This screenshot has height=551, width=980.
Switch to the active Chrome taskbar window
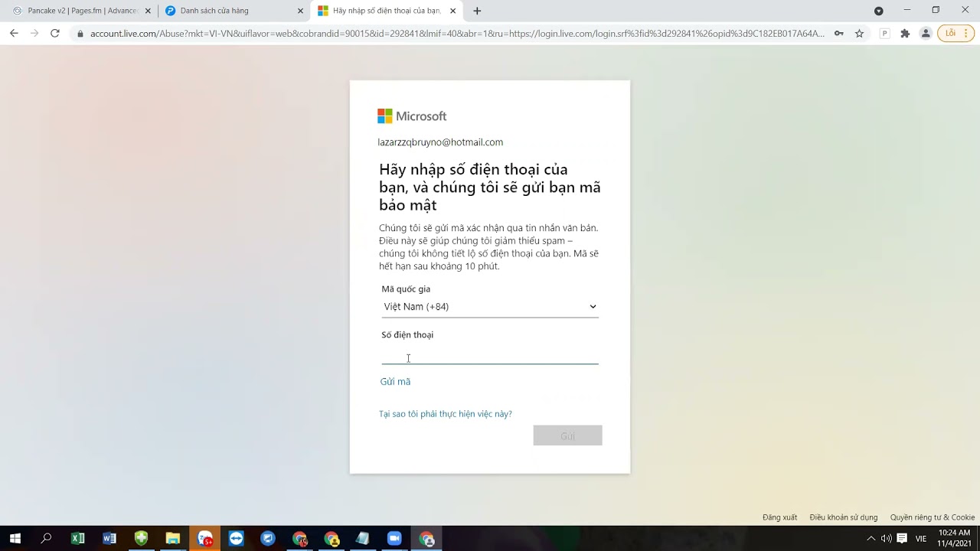426,539
